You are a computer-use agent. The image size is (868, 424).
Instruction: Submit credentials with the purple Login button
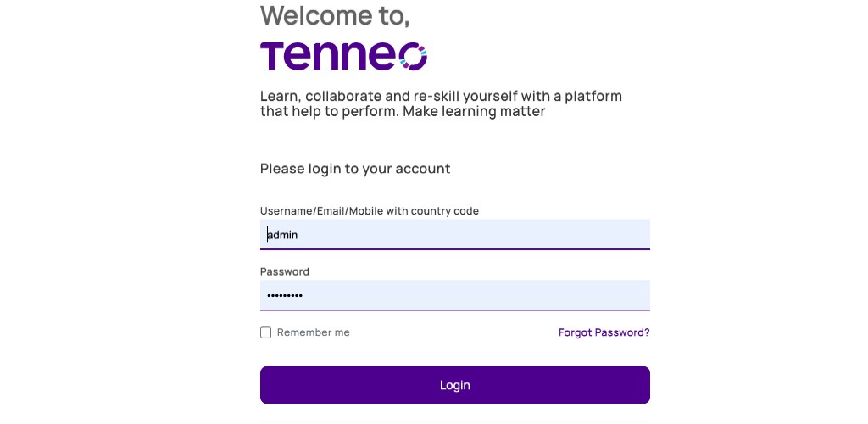[455, 385]
